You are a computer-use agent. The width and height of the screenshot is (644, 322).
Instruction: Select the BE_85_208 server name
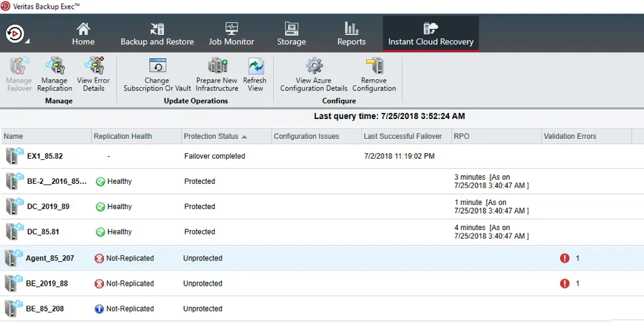[x=45, y=309]
